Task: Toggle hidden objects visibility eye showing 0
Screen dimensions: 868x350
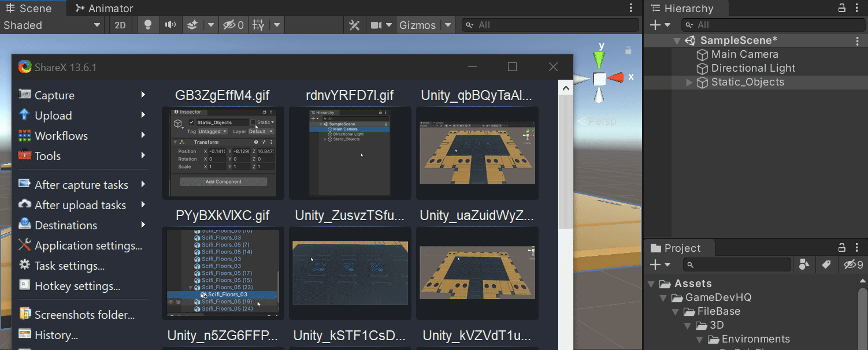Action: pos(233,25)
